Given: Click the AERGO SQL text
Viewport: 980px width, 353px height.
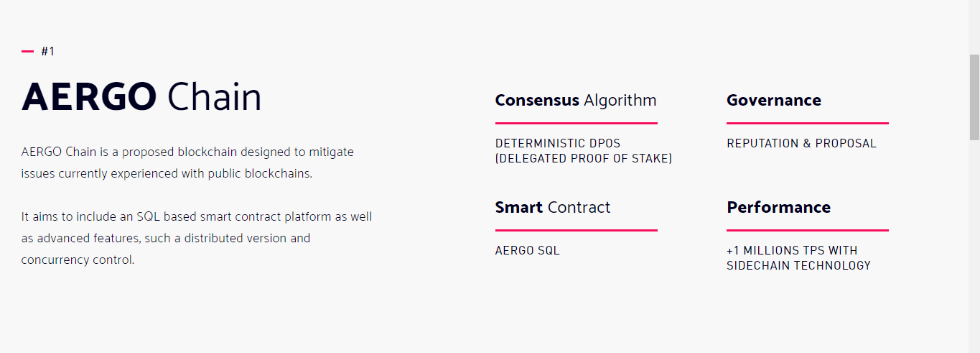Looking at the screenshot, I should click(x=527, y=250).
